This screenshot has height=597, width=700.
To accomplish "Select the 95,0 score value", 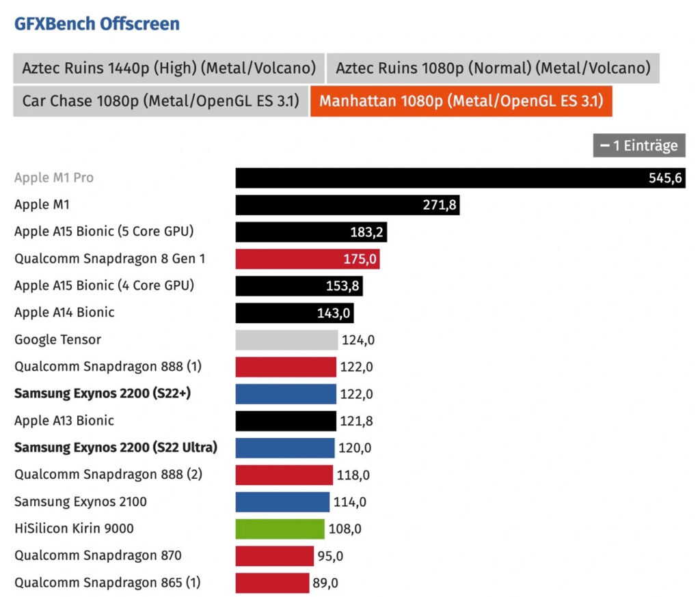I will pyautogui.click(x=330, y=556).
